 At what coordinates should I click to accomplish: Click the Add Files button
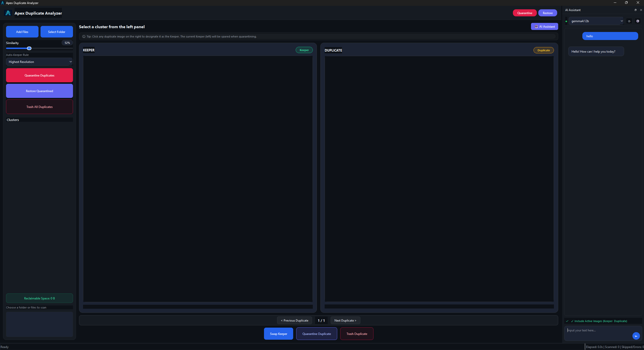22,32
